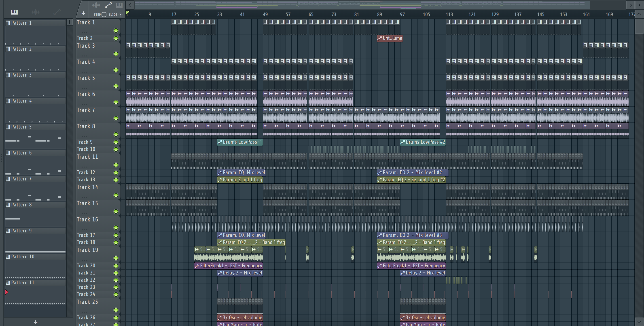644x326 pixels.
Task: Mute Track 6 with its green LED
Action: (116, 102)
